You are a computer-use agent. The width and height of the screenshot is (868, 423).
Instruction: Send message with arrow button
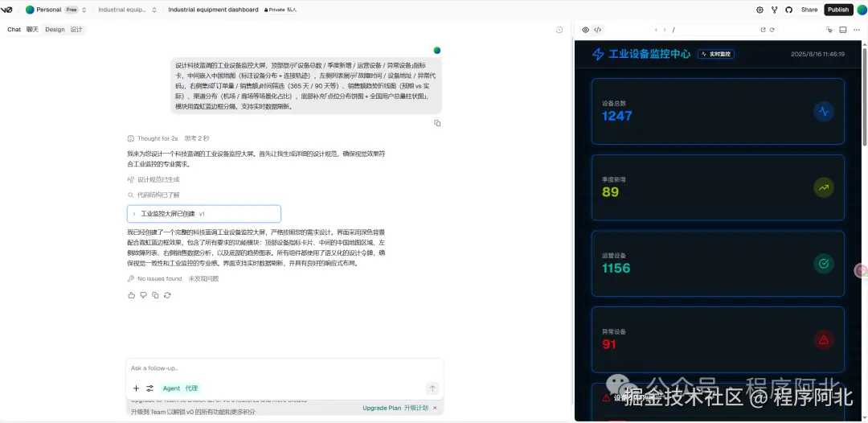(x=433, y=388)
